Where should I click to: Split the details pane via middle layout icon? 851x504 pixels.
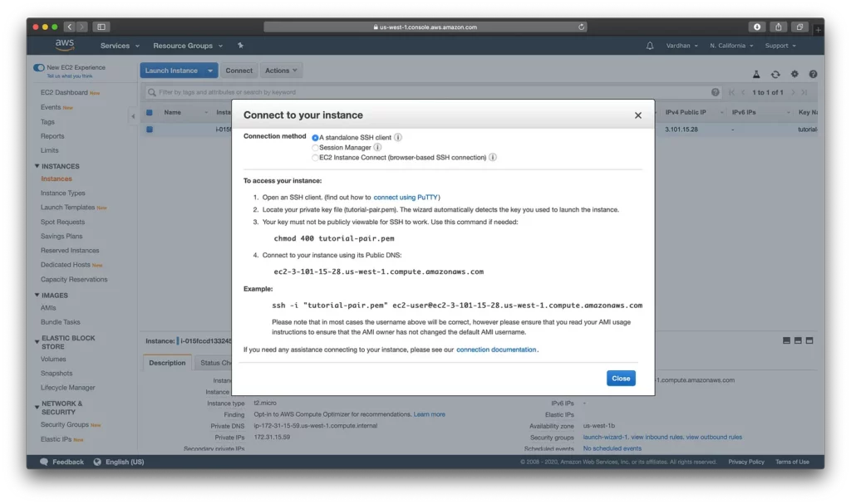point(798,340)
